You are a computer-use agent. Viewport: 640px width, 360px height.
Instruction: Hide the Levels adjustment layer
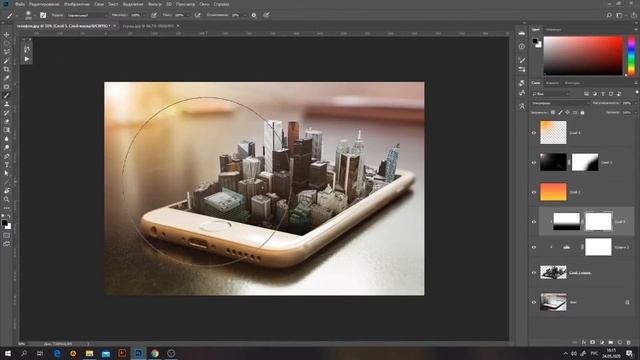point(534,247)
